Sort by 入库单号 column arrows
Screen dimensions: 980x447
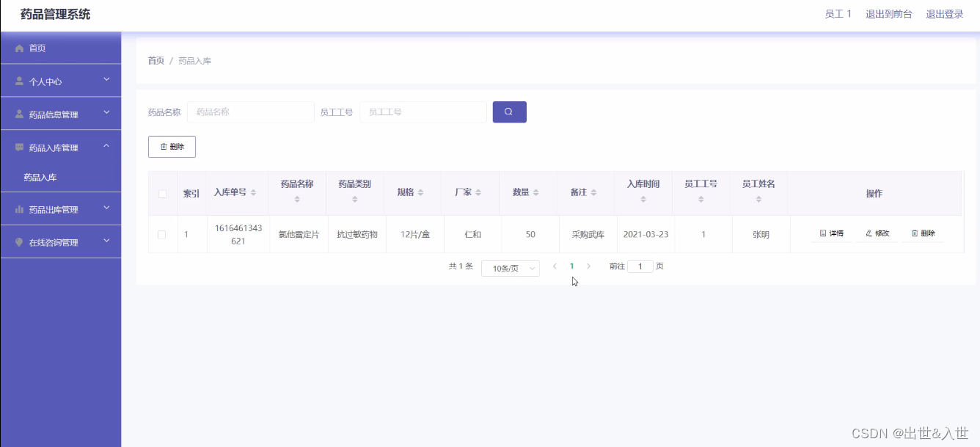click(253, 192)
